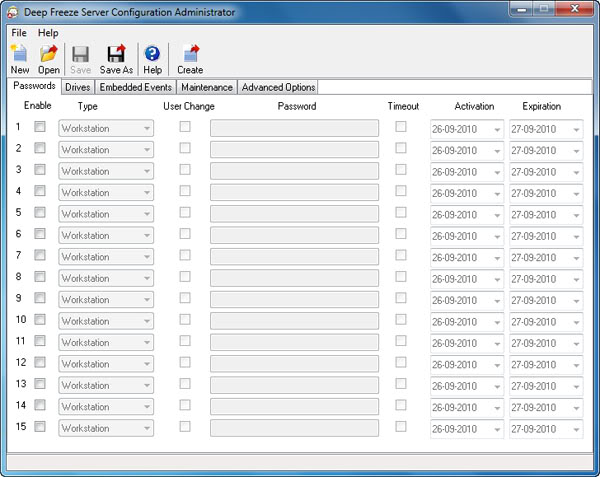The image size is (600, 477).
Task: Click the Save floppy disk icon
Action: click(80, 59)
